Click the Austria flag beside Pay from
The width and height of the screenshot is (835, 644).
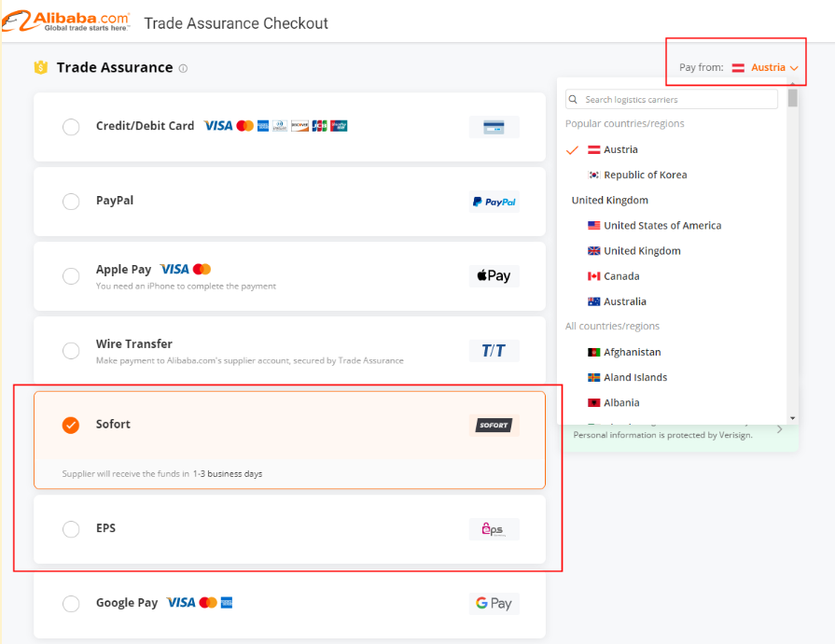(x=738, y=67)
